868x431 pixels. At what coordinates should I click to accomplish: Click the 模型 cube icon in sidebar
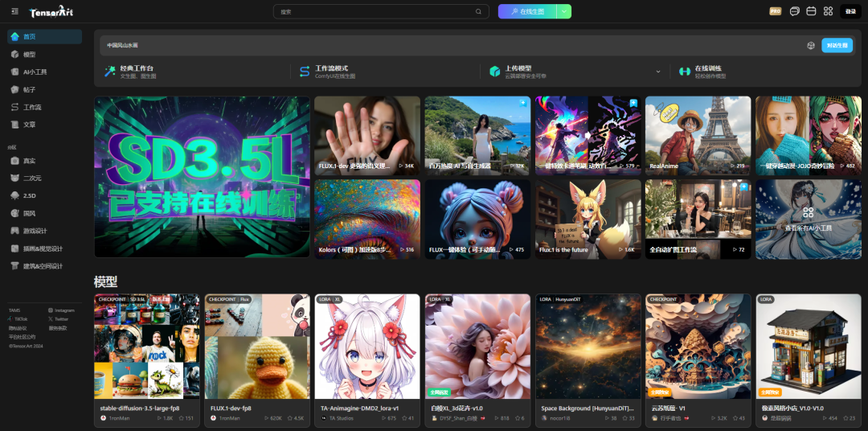(15, 55)
